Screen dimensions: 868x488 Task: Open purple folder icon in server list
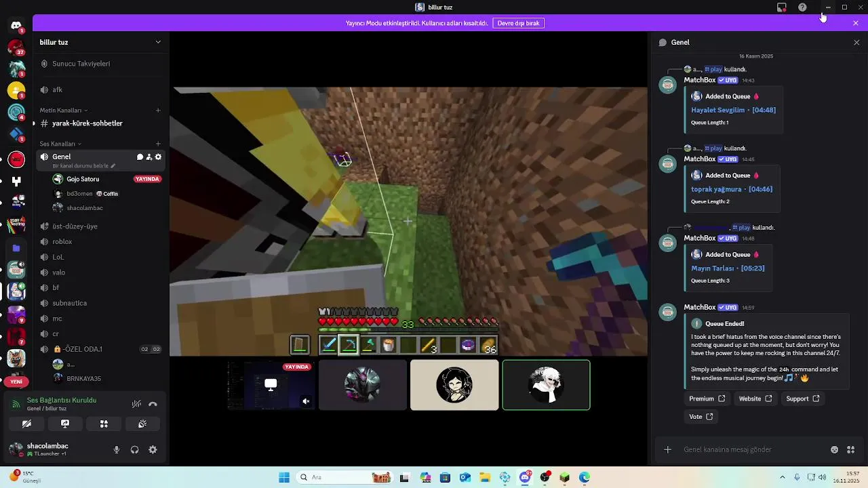16,248
